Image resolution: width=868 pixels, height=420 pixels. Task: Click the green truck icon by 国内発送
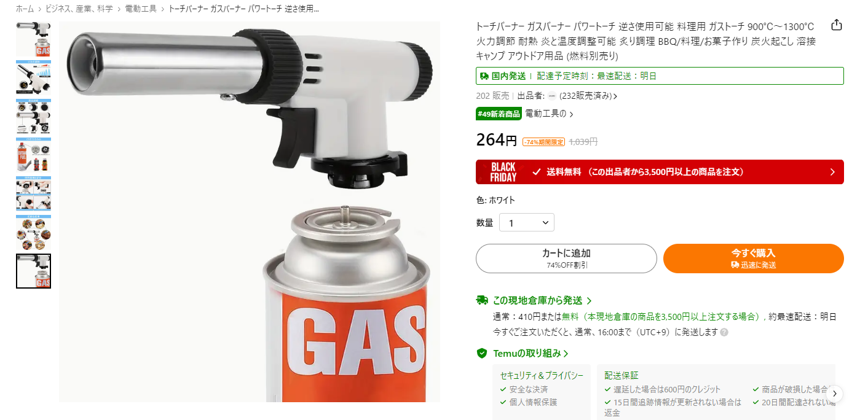click(x=484, y=76)
